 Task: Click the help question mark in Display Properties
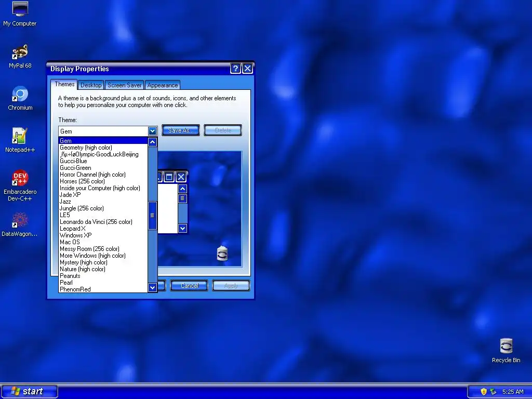(x=235, y=69)
